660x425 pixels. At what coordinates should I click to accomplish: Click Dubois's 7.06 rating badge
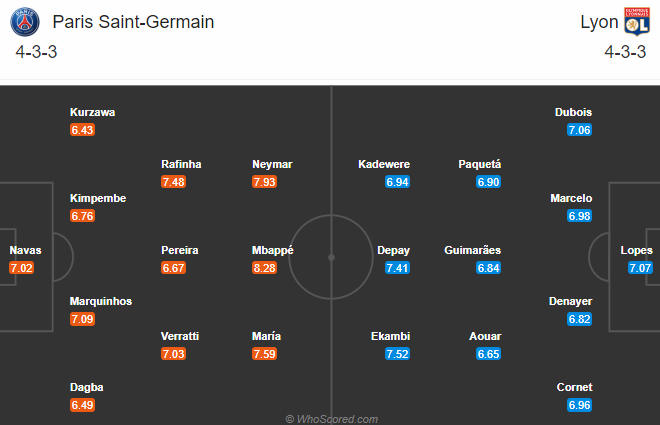tap(580, 130)
